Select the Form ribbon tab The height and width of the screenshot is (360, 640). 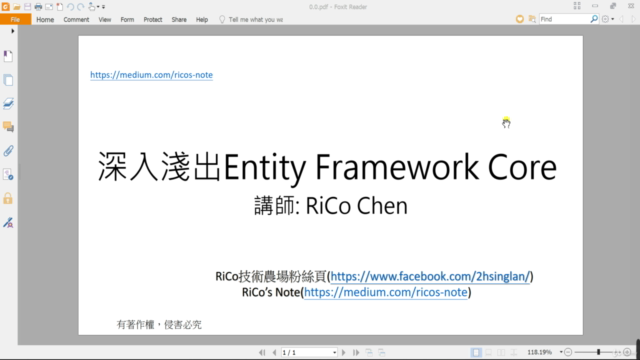click(x=127, y=20)
